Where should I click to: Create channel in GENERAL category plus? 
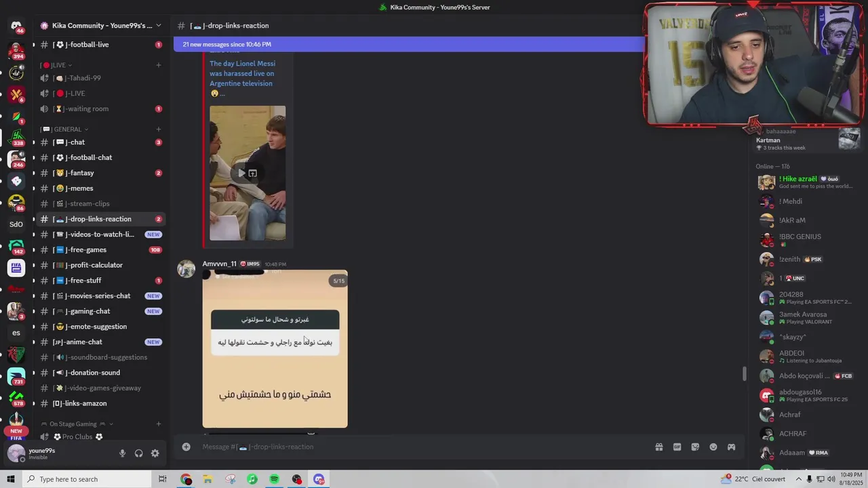click(159, 129)
